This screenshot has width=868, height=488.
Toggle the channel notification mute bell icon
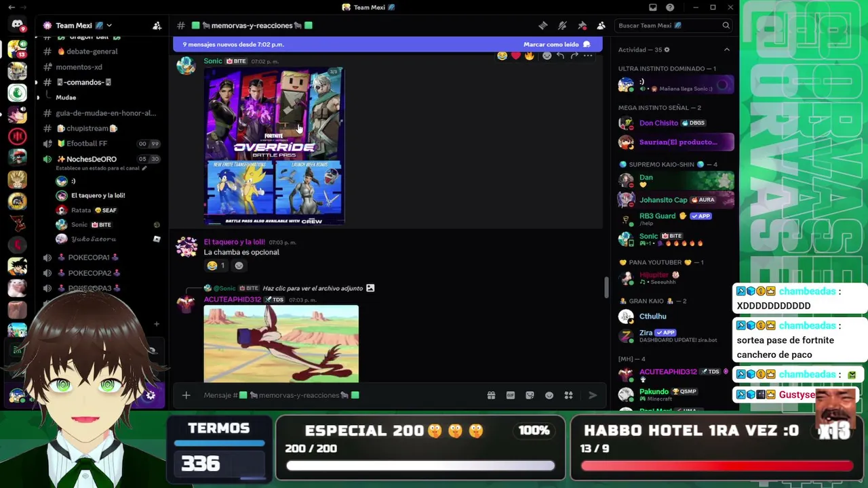click(x=562, y=26)
